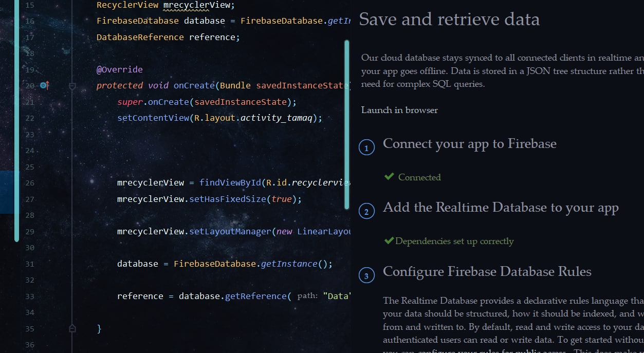Click the @Override annotation
This screenshot has height=353, width=644.
[x=120, y=69]
